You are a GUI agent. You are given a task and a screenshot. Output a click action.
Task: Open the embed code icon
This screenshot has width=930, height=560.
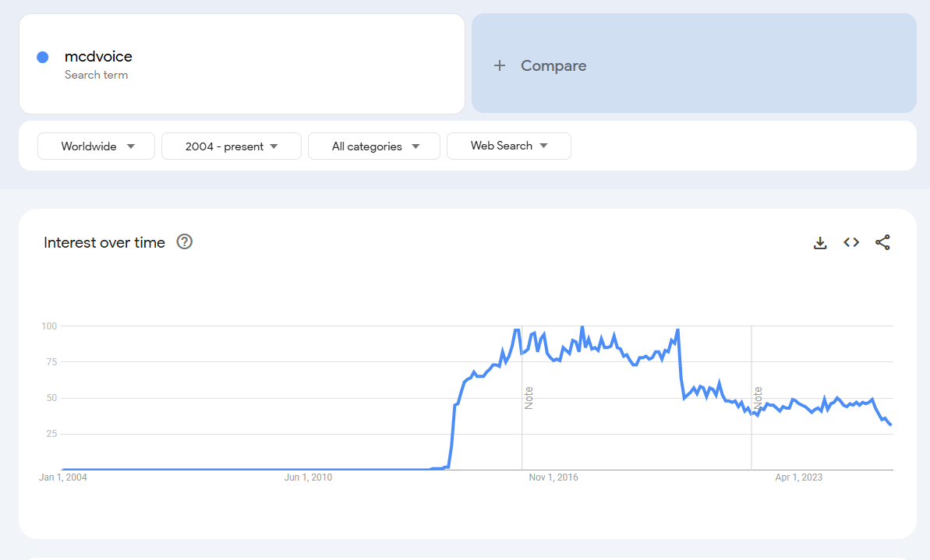(x=851, y=243)
